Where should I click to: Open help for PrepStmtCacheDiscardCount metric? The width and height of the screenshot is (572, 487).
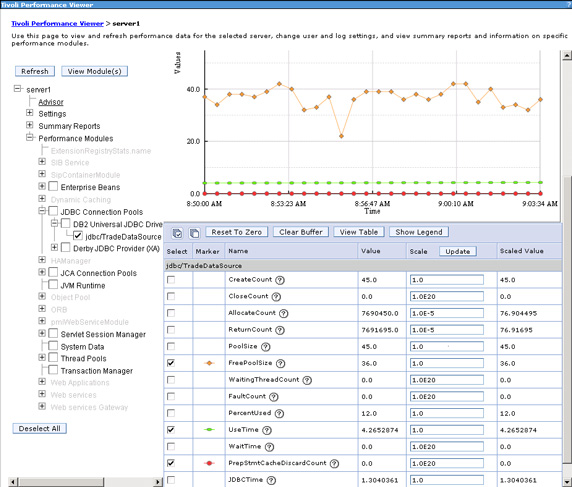click(x=334, y=464)
